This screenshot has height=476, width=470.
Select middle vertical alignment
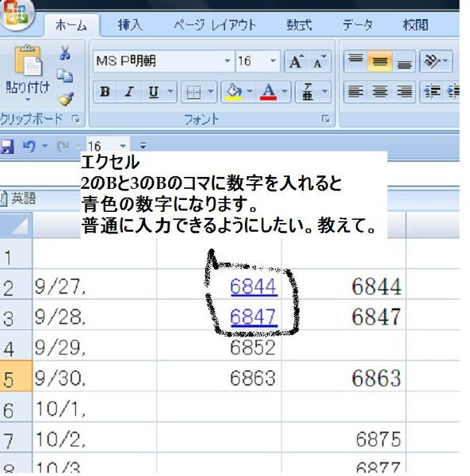click(x=380, y=62)
